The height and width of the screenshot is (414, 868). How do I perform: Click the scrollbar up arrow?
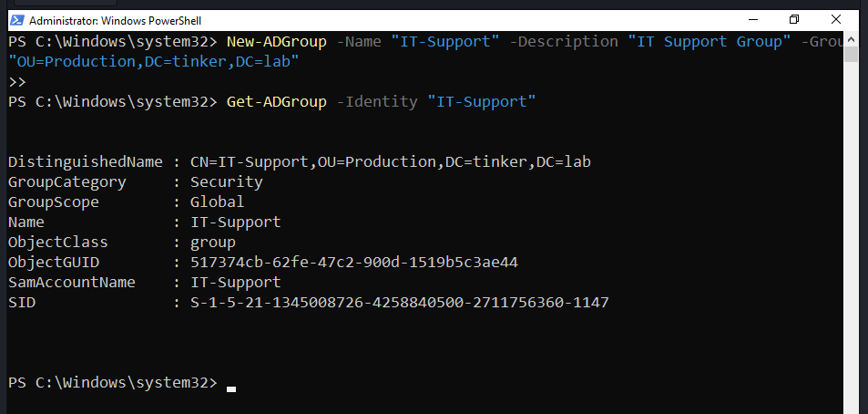pyautogui.click(x=852, y=39)
